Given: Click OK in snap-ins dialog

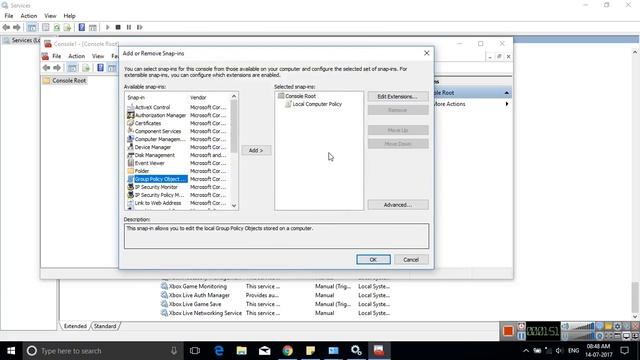Looking at the screenshot, I should (x=373, y=260).
